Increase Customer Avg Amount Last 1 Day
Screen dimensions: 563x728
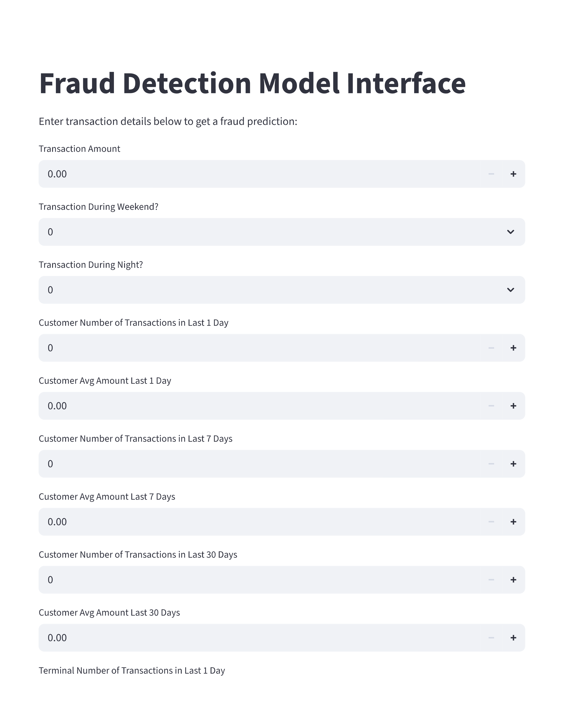click(513, 406)
